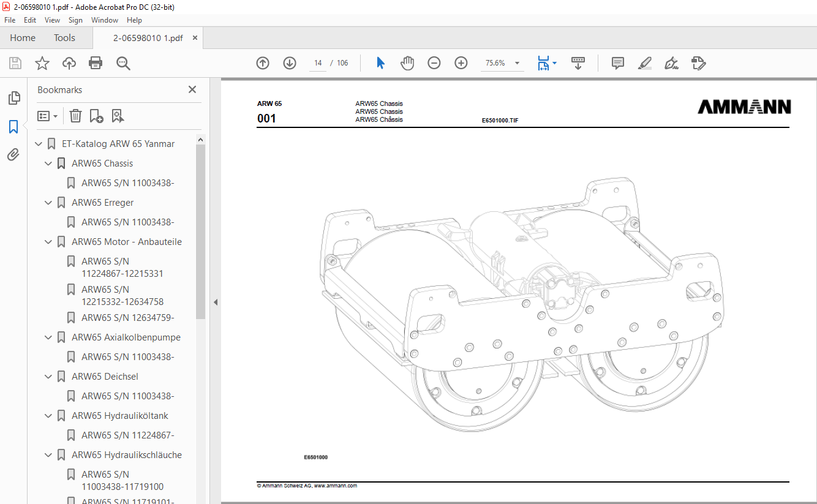Collapse ARW65 Motor - Anbauteile bookmark

(x=48, y=242)
